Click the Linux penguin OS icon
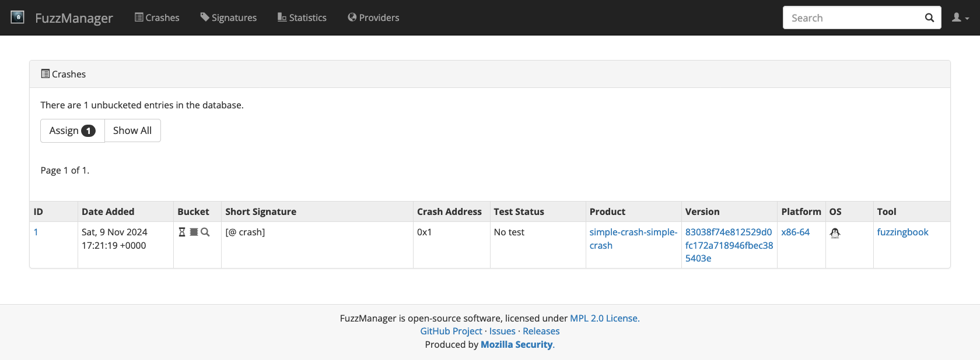The height and width of the screenshot is (360, 980). pos(835,233)
